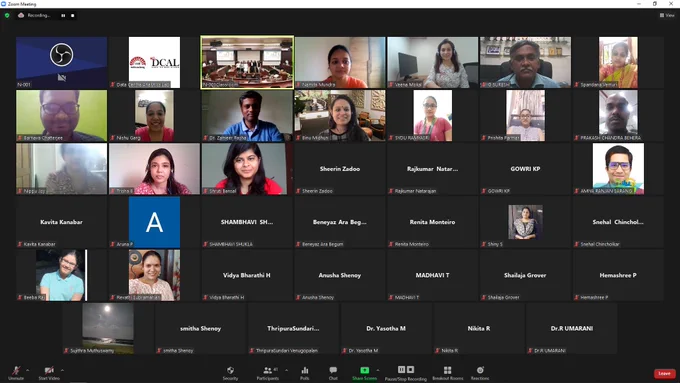This screenshot has width=680, height=383.
Task: Select the smitha Shenoy name tile
Action: tap(201, 329)
